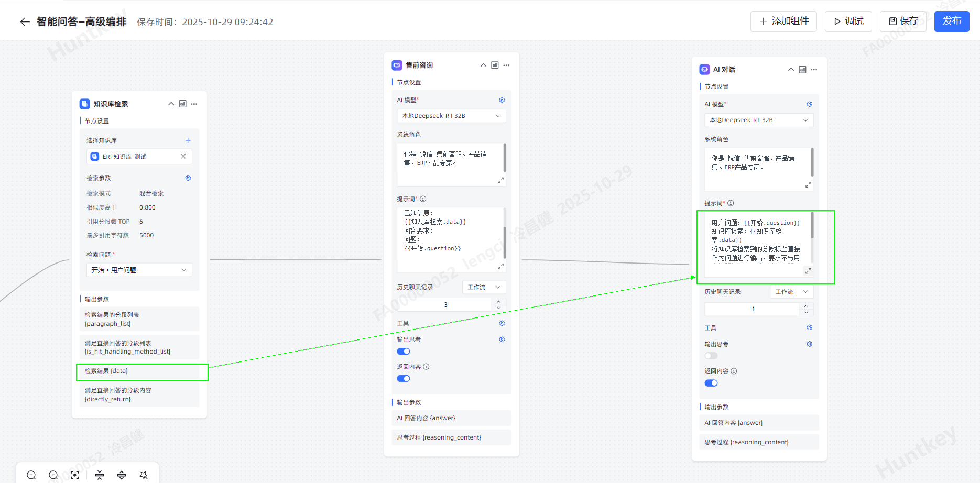Open the AI 模型 dropdown in 售前咨询 node
This screenshot has height=483, width=980.
coord(451,116)
